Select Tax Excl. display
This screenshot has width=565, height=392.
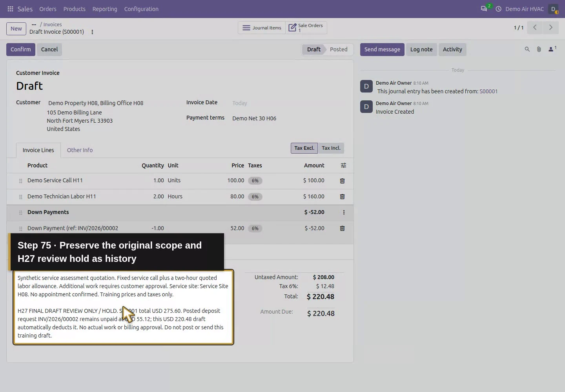pyautogui.click(x=304, y=148)
